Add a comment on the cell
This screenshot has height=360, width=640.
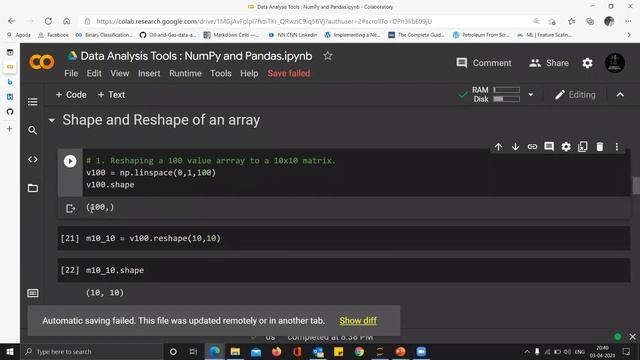point(549,147)
